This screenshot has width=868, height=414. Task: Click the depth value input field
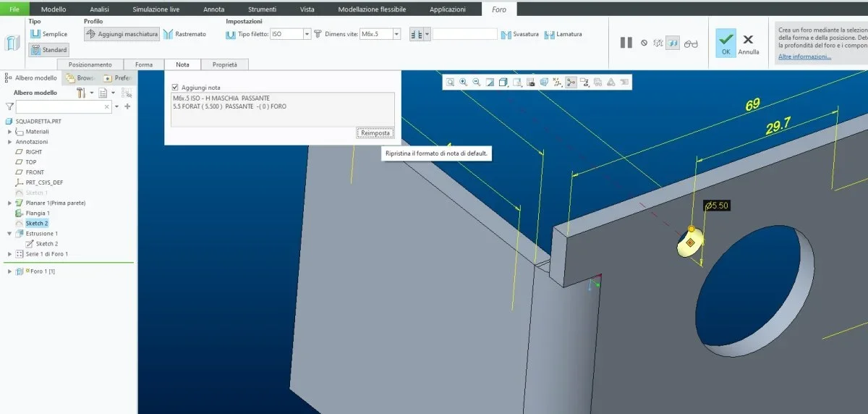coord(464,34)
